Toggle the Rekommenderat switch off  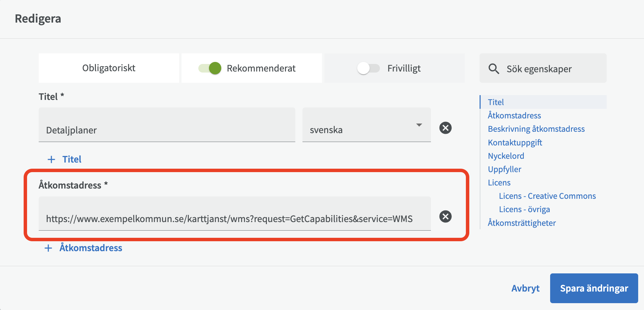pyautogui.click(x=210, y=68)
